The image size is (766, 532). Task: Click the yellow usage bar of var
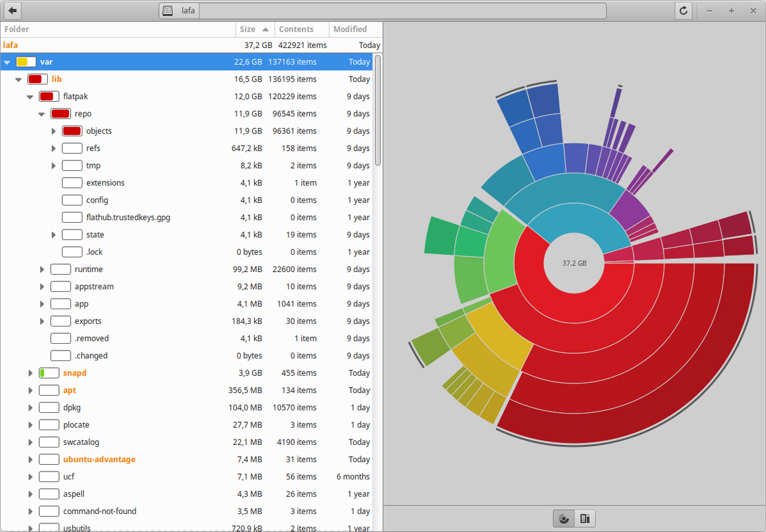coord(26,62)
